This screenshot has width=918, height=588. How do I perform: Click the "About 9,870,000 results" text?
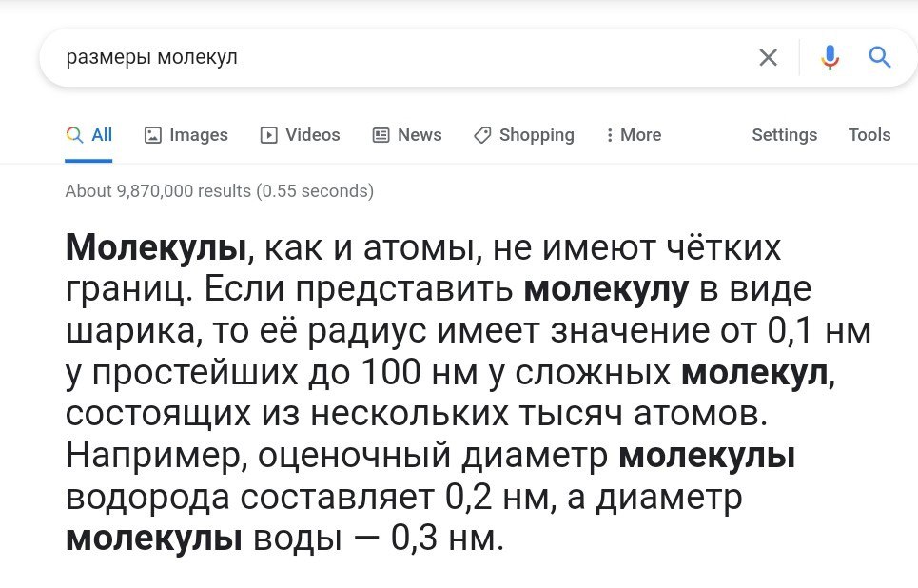(x=219, y=191)
